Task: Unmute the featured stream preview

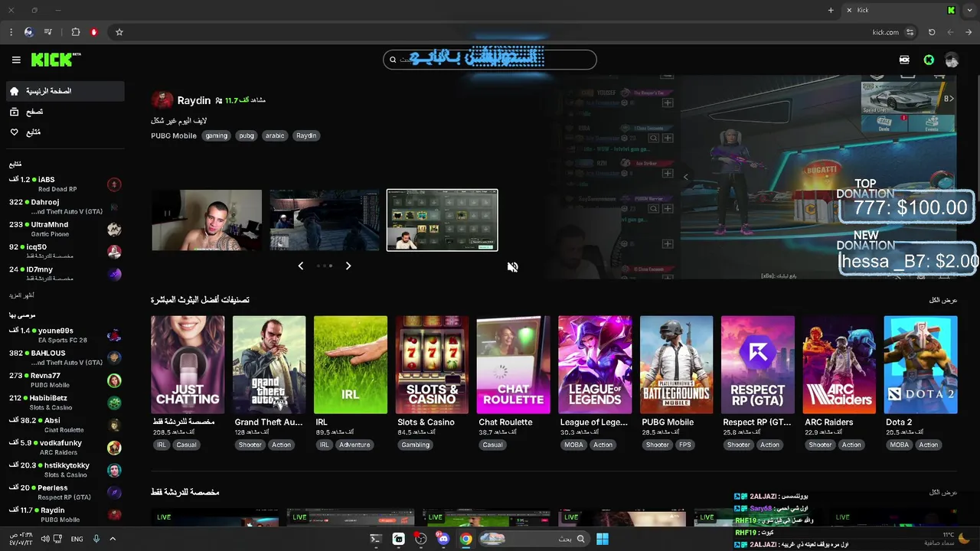Action: click(x=513, y=266)
